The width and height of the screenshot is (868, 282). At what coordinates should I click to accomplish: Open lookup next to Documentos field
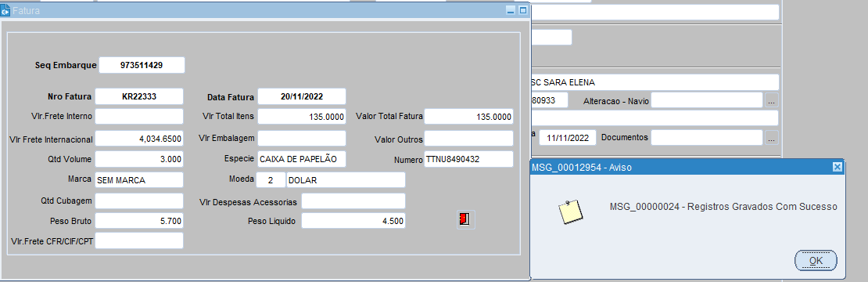772,138
